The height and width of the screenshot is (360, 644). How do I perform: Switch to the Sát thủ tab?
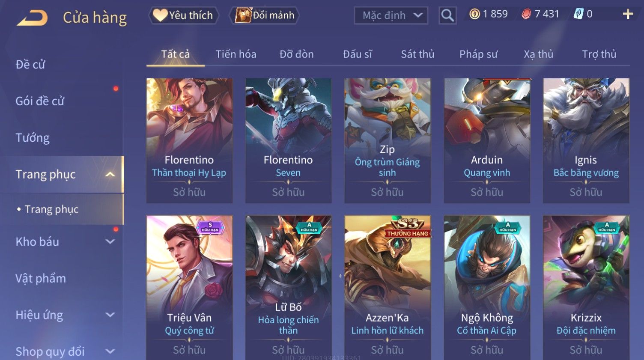pyautogui.click(x=417, y=54)
